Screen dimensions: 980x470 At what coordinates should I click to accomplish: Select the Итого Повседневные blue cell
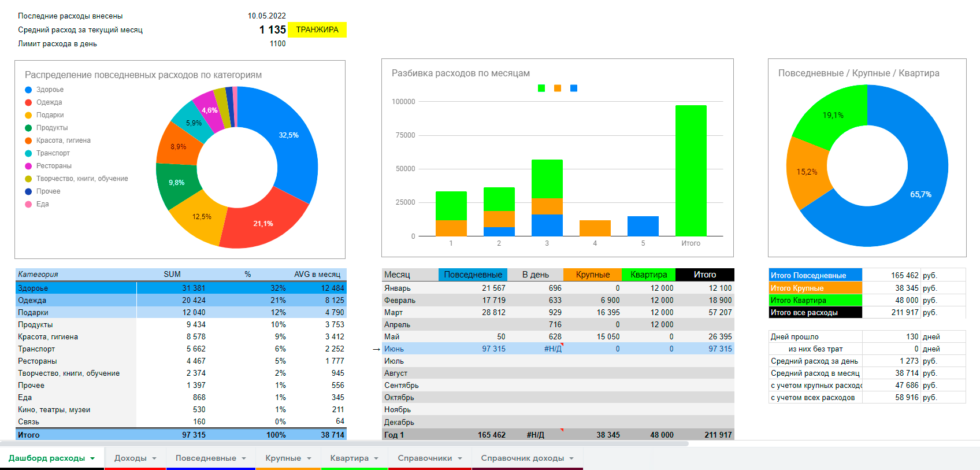point(815,275)
